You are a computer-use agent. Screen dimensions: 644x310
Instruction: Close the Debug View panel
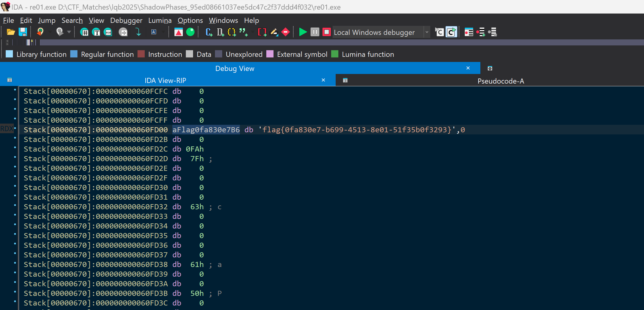point(468,68)
